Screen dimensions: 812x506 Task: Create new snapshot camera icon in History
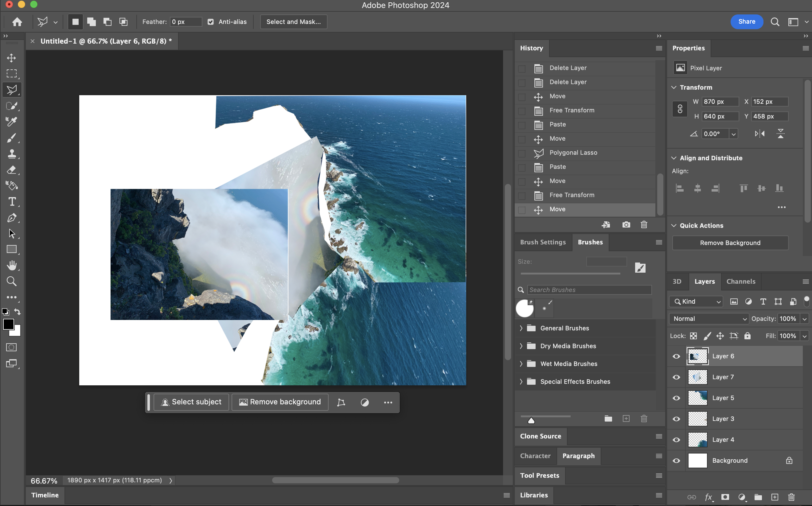pos(626,224)
